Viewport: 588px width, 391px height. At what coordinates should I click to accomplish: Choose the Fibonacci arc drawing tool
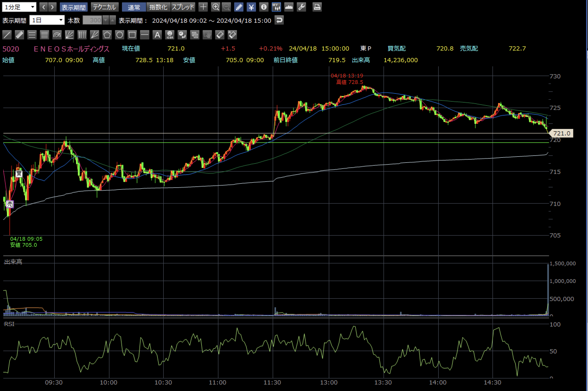57,35
